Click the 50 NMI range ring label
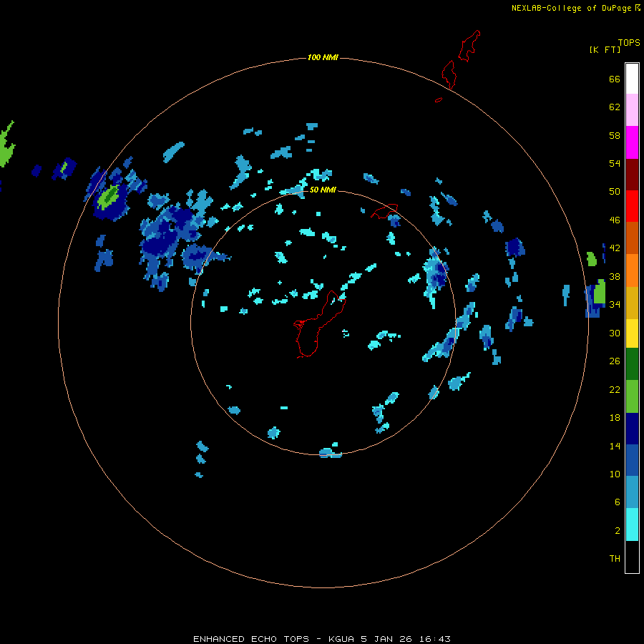This screenshot has width=644, height=644. click(x=323, y=190)
